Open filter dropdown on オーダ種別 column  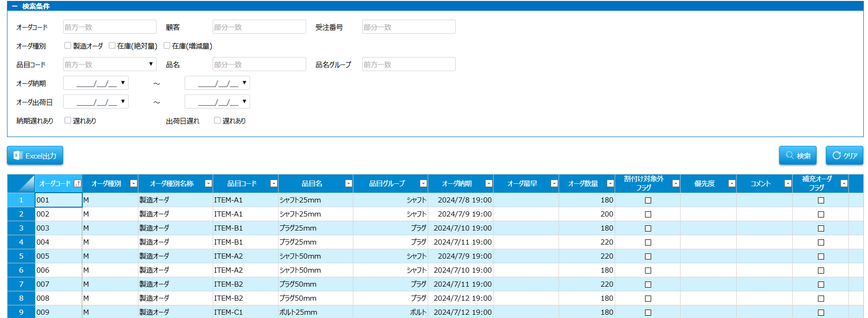134,183
